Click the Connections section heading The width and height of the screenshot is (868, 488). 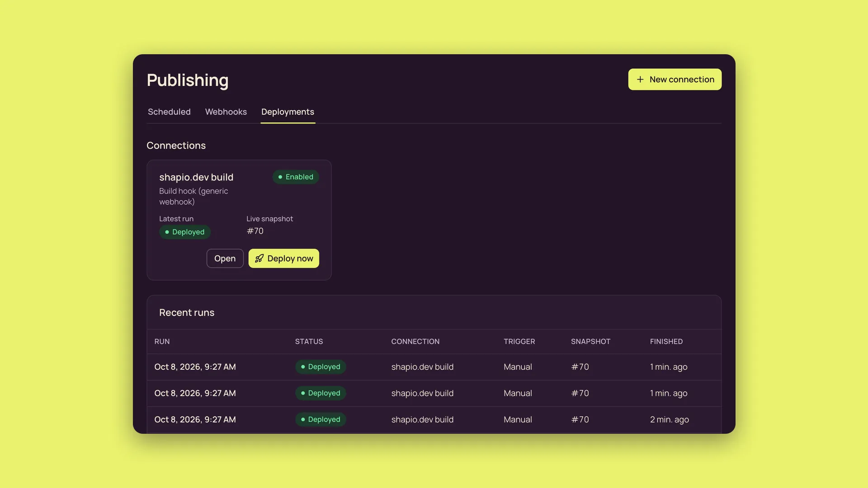click(176, 145)
